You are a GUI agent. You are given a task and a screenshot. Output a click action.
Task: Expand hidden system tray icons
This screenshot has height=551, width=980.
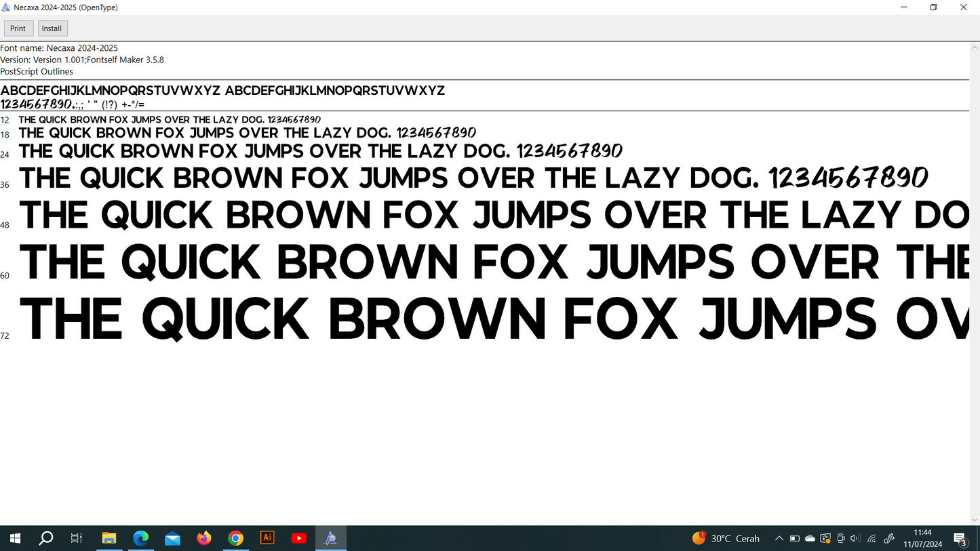point(779,539)
